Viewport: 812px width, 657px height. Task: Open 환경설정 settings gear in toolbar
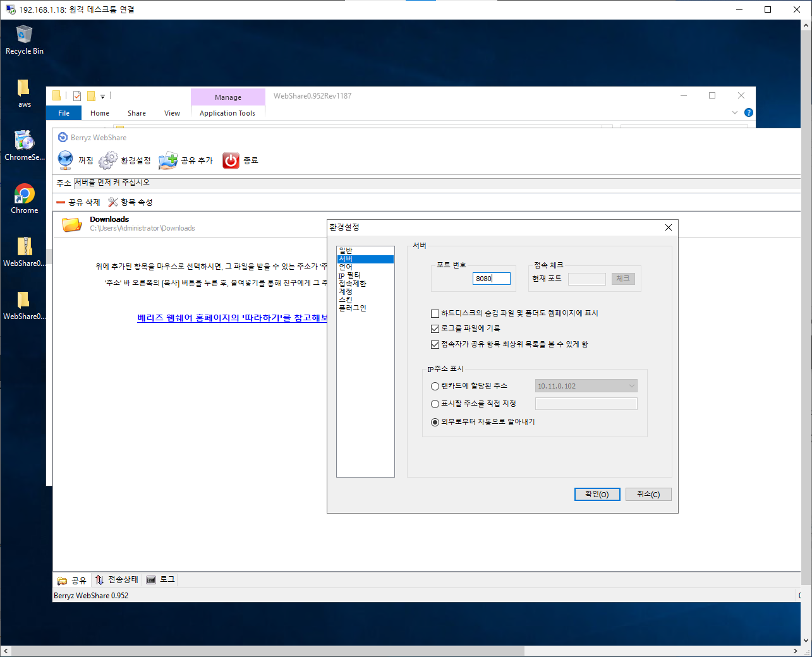tap(108, 160)
